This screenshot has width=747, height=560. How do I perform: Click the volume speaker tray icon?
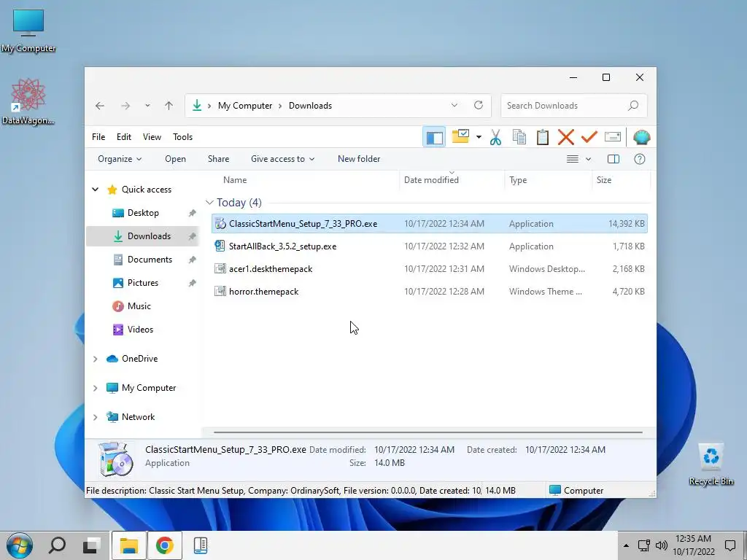click(x=661, y=545)
